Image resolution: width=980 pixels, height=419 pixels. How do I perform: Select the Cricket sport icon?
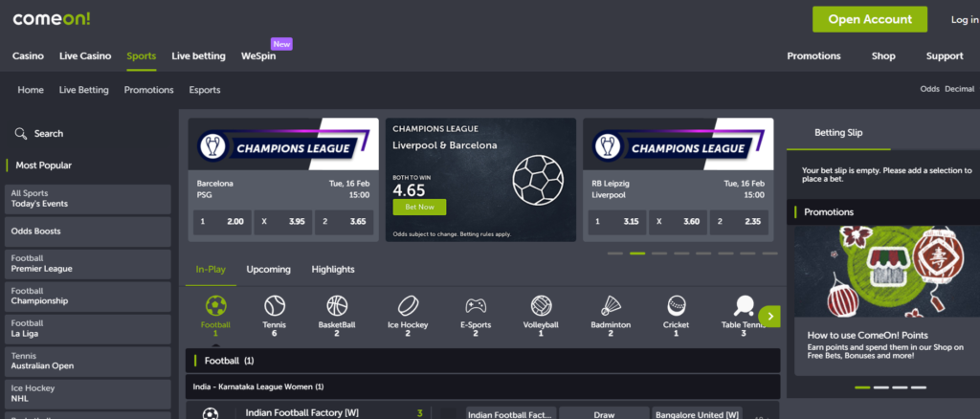(x=676, y=307)
